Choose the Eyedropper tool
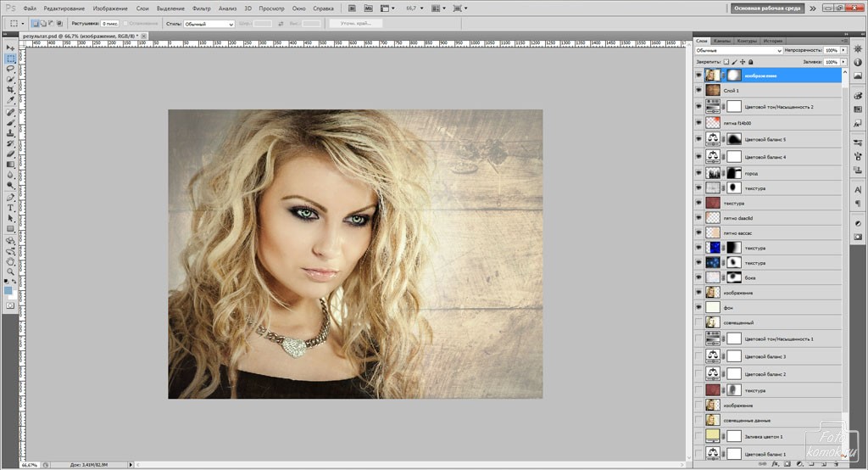 (x=10, y=100)
